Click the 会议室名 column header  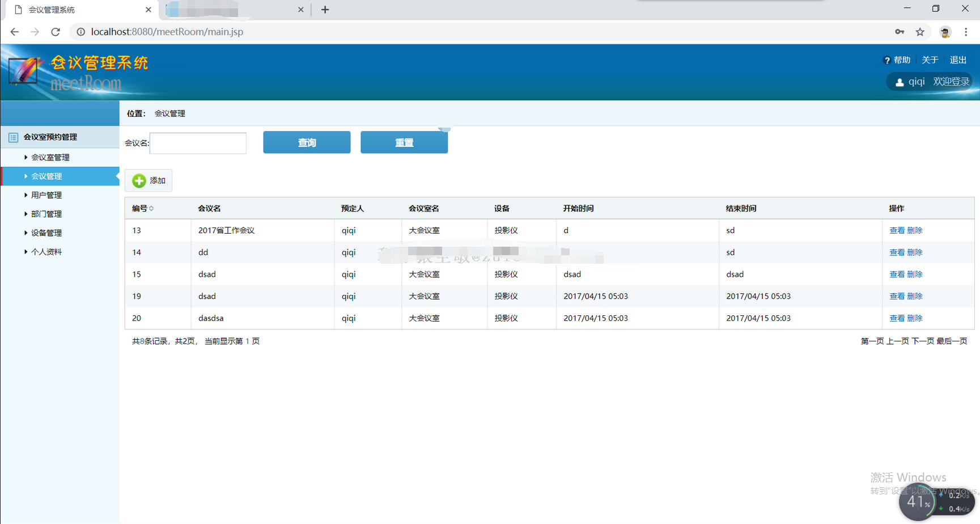click(424, 209)
